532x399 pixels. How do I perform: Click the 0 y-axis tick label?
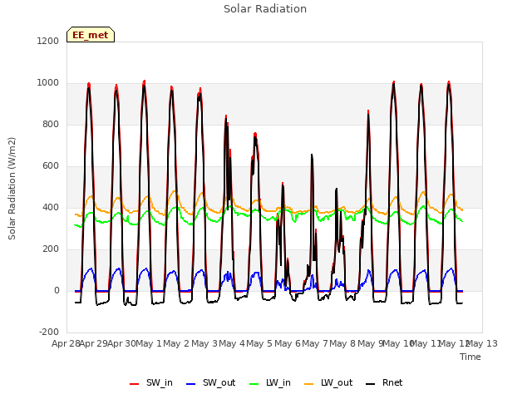[57, 290]
